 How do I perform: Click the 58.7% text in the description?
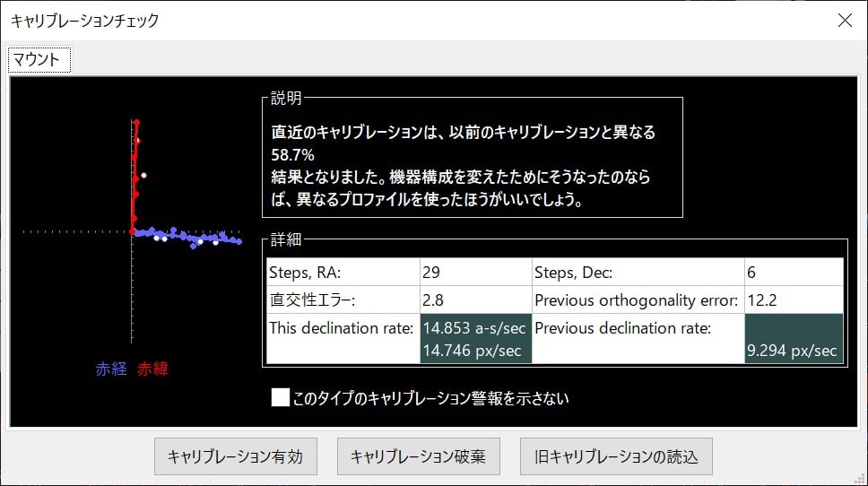tap(292, 154)
